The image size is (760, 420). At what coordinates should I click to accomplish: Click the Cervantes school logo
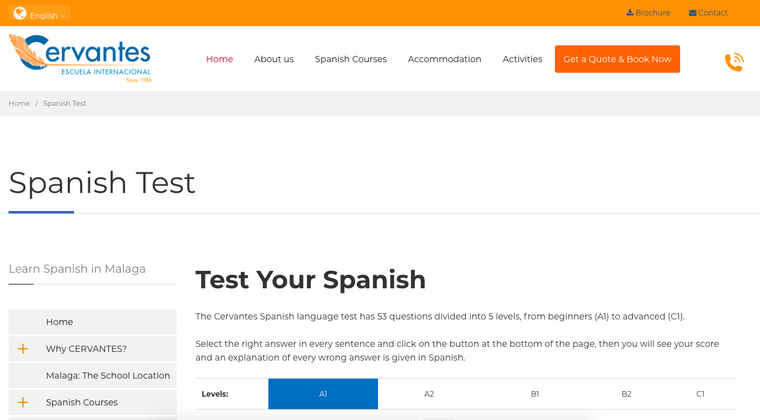80,59
